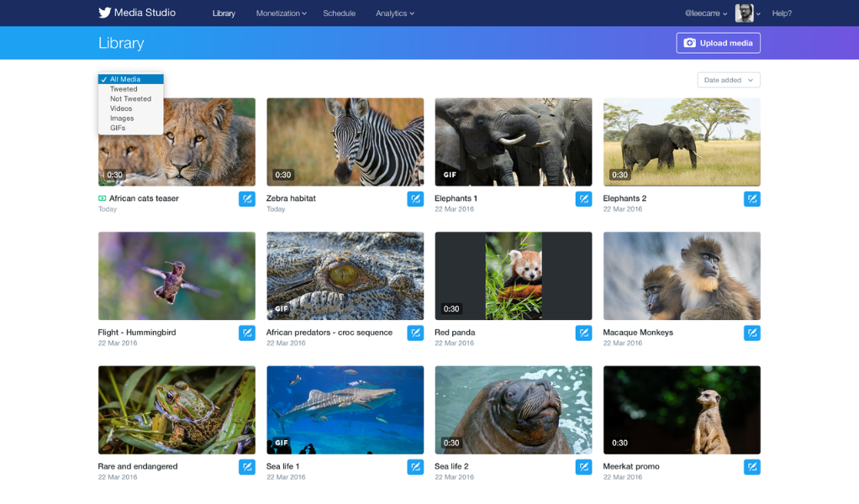Click the Upload media button
Screen dimensions: 859x504
(x=718, y=42)
